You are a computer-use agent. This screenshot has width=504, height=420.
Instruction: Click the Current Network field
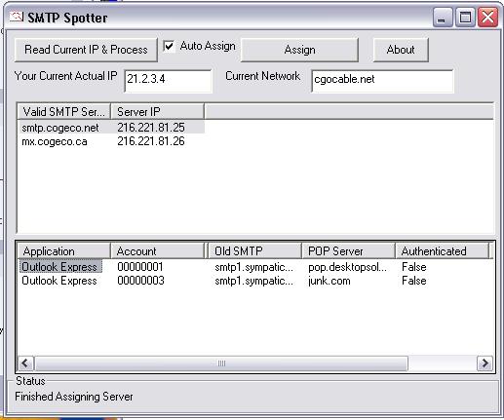pos(382,81)
